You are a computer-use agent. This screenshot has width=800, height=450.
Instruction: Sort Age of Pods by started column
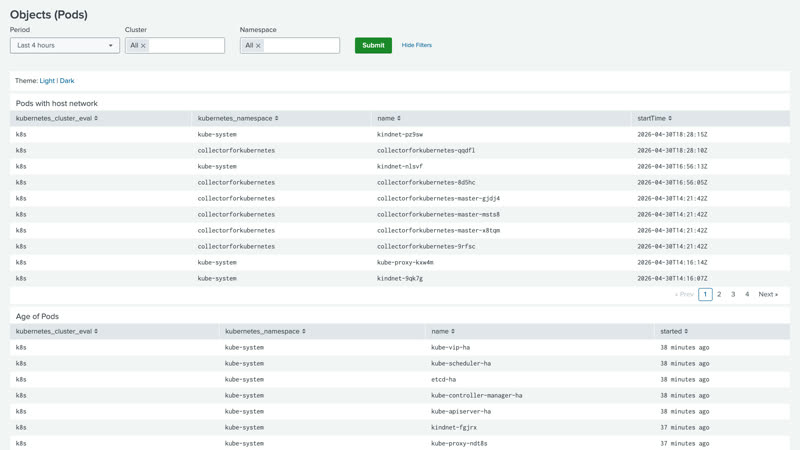(674, 332)
